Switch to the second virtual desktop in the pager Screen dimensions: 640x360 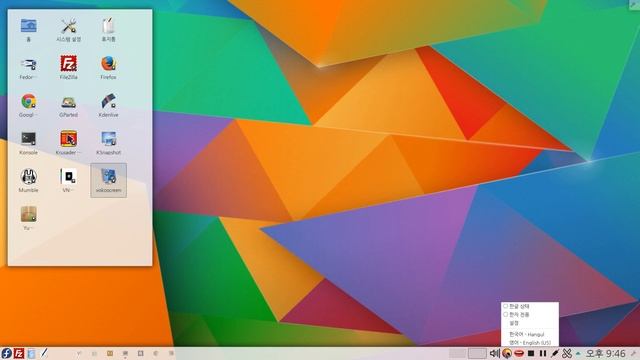pyautogui.click(x=477, y=353)
